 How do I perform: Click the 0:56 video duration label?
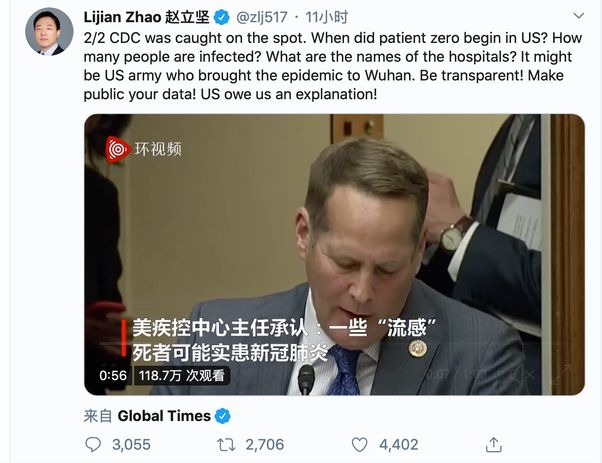(x=113, y=375)
